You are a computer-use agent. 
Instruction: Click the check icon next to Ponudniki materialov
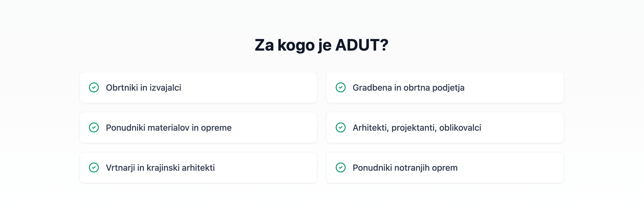pos(94,127)
